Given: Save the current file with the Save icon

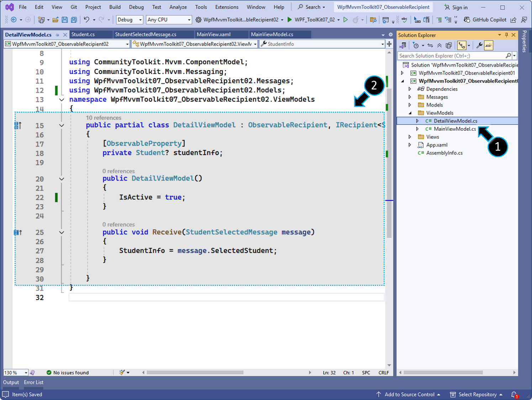Looking at the screenshot, I should [x=65, y=20].
